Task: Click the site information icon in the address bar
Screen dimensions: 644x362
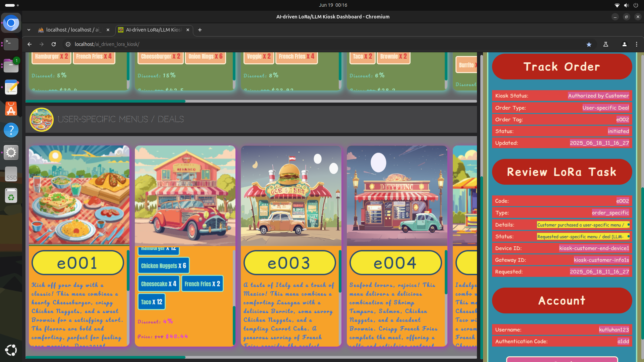Action: [x=68, y=44]
